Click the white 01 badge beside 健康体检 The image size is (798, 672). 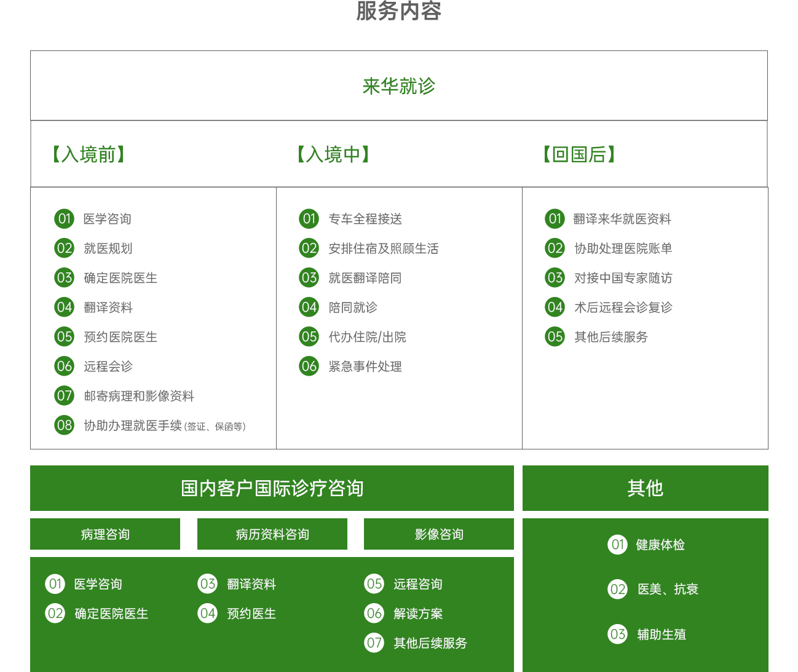pos(617,545)
